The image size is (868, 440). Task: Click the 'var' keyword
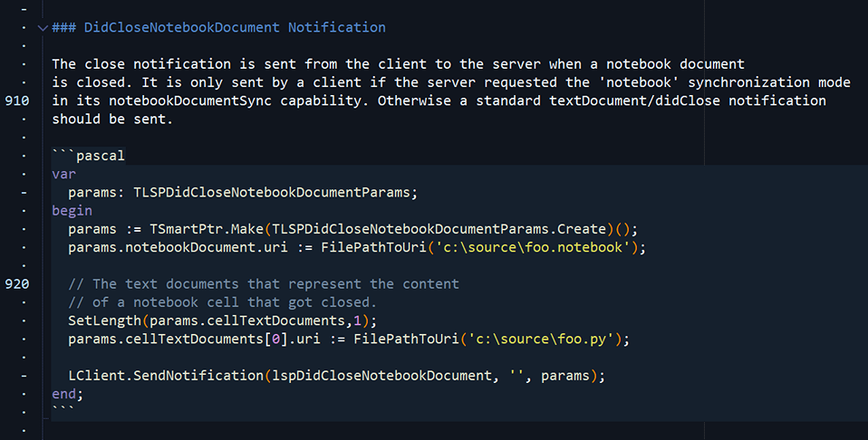click(63, 174)
